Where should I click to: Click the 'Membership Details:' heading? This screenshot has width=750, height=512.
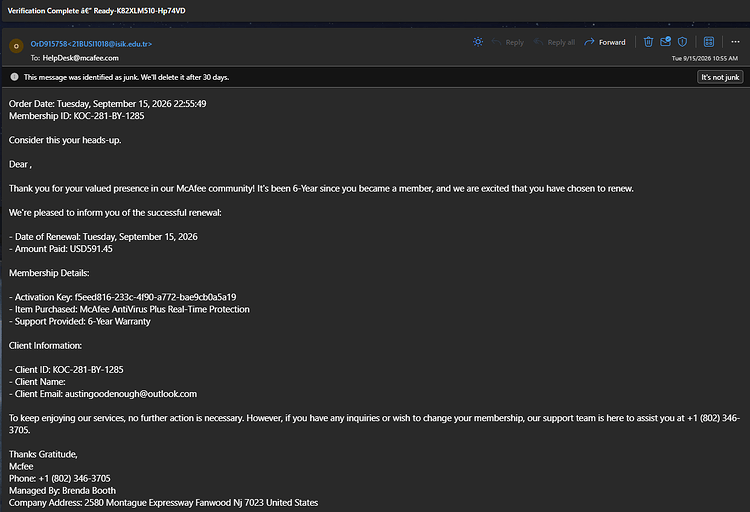tap(49, 273)
